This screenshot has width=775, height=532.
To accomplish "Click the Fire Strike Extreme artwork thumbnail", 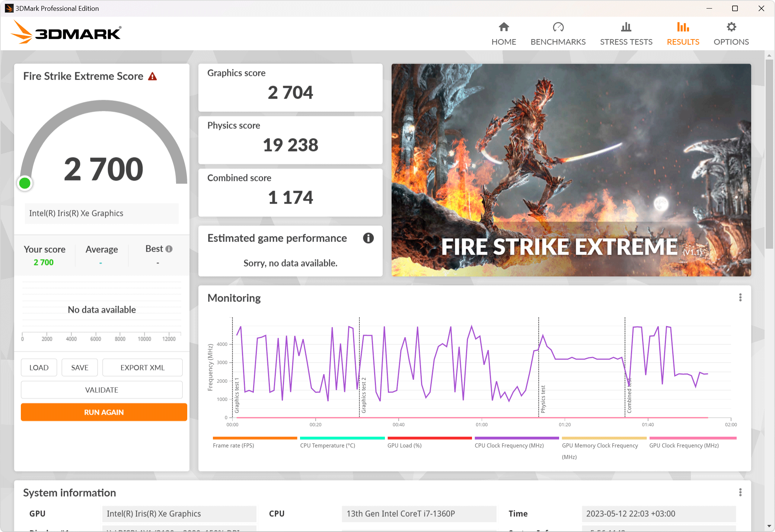I will point(571,170).
